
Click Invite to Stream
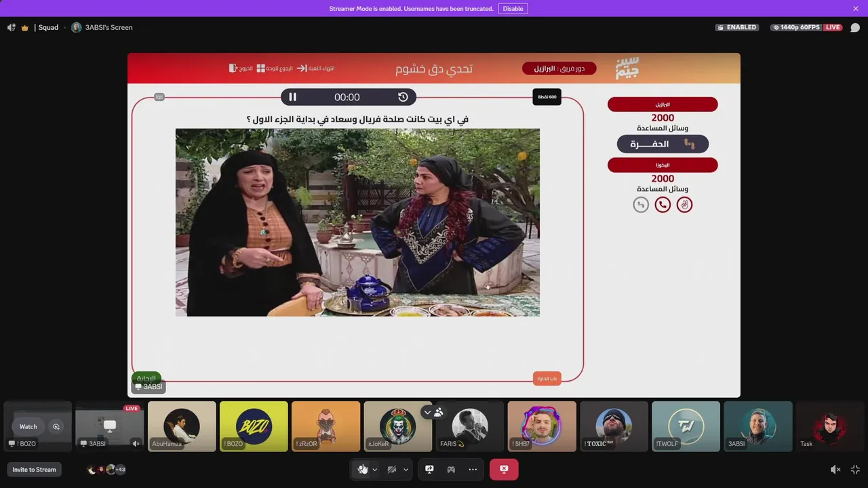tap(34, 469)
